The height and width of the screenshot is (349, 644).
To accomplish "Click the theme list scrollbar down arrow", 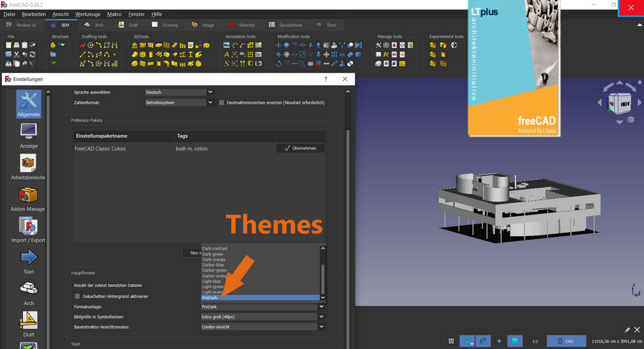I will point(323,297).
